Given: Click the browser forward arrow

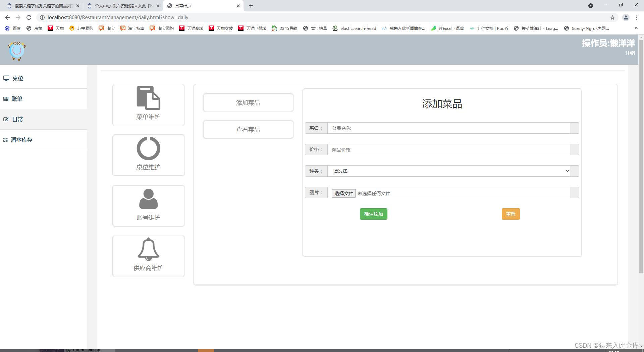Looking at the screenshot, I should point(18,17).
